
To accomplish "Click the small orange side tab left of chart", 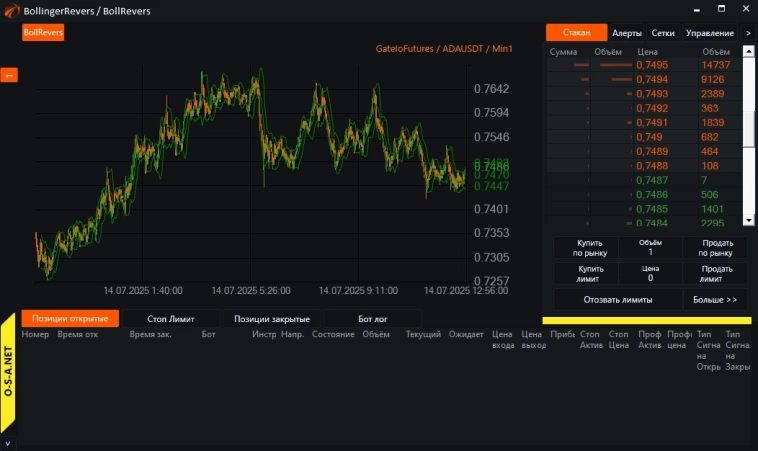I will click(8, 75).
